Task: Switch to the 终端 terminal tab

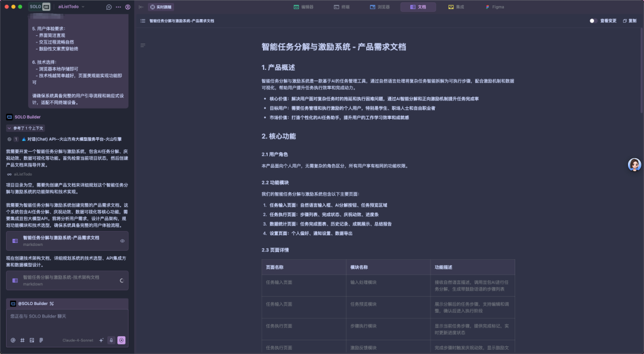Action: click(x=342, y=7)
